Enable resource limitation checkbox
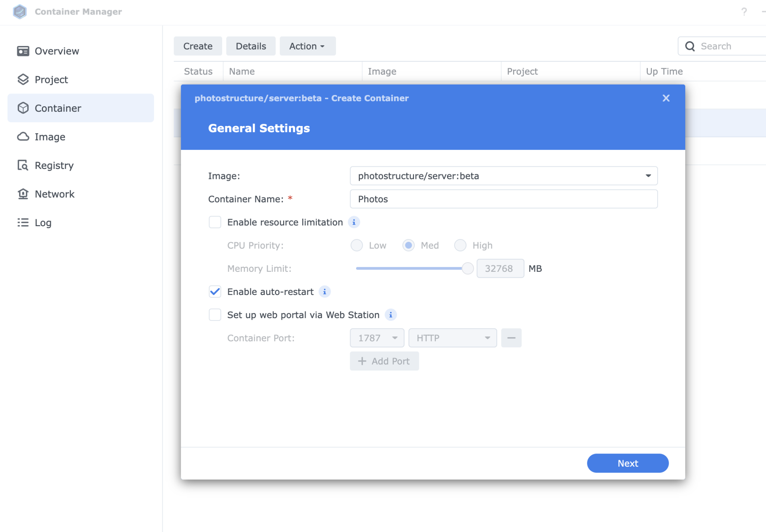The width and height of the screenshot is (766, 532). 215,222
